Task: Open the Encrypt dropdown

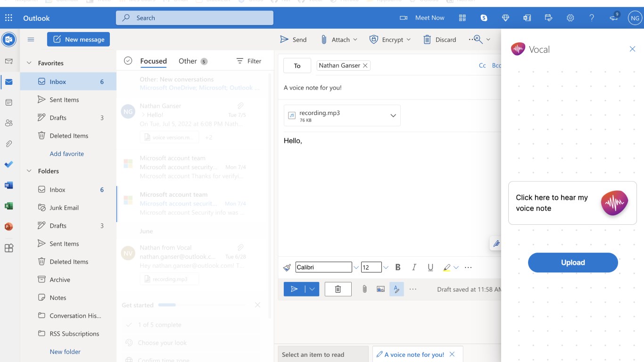Action: tap(408, 40)
